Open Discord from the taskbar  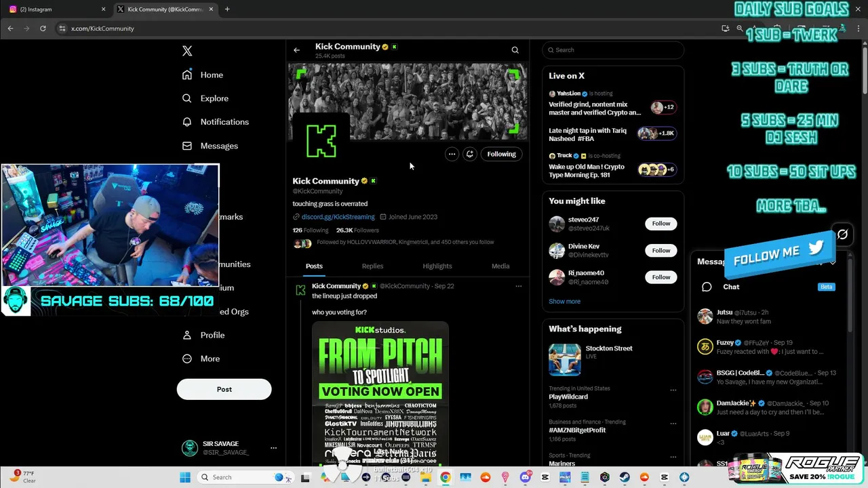[525, 477]
